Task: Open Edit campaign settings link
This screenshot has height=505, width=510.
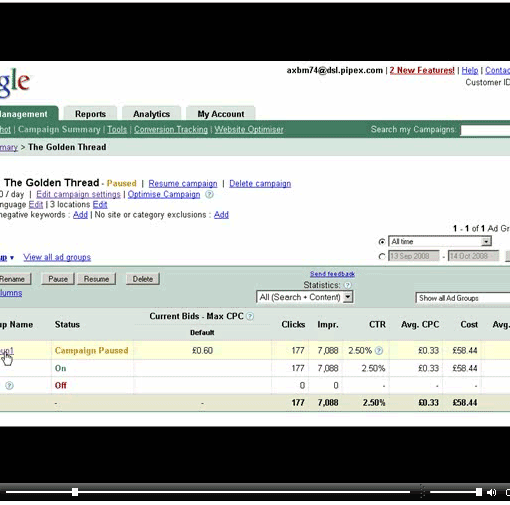Action: pos(78,194)
